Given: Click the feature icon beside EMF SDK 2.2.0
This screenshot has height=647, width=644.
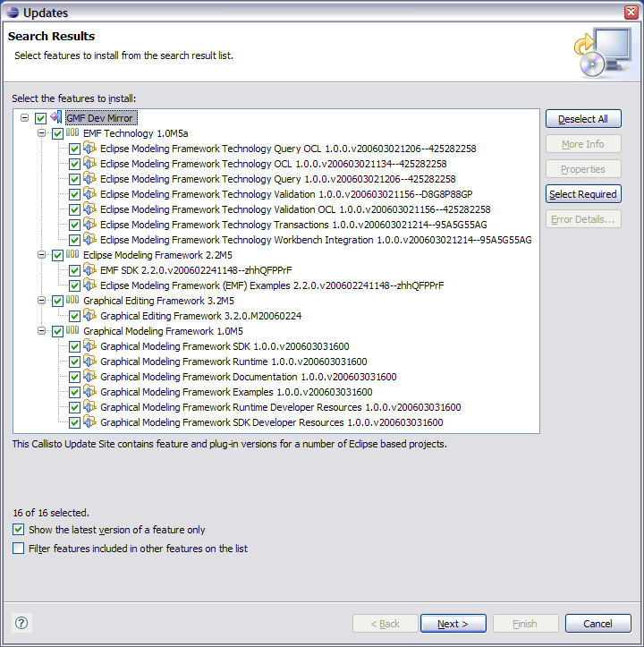Looking at the screenshot, I should coord(90,270).
